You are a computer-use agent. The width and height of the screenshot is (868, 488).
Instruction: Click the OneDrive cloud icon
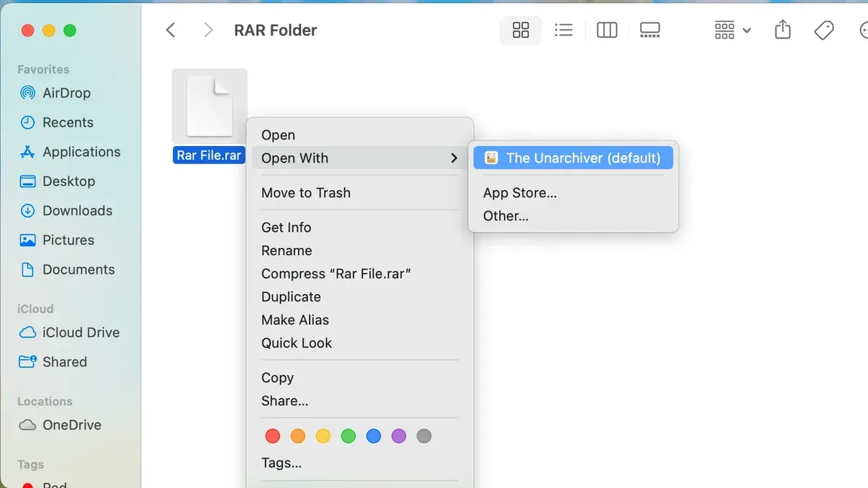[x=27, y=425]
